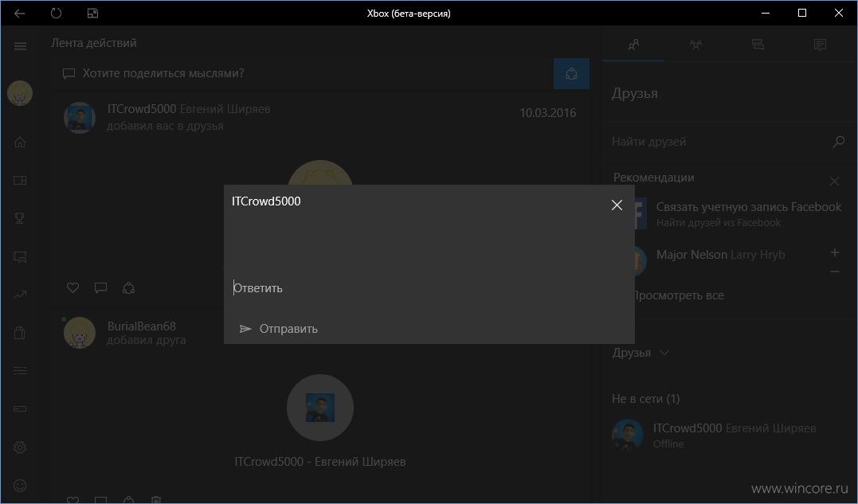
Task: Close the ITCrowd5000 reply dialog
Action: coord(617,205)
